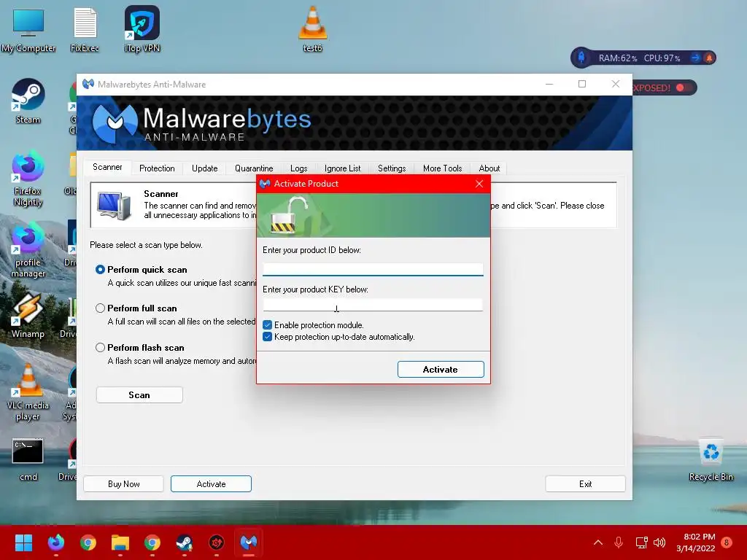Open the network tray icon
This screenshot has width=747, height=560.
point(641,542)
